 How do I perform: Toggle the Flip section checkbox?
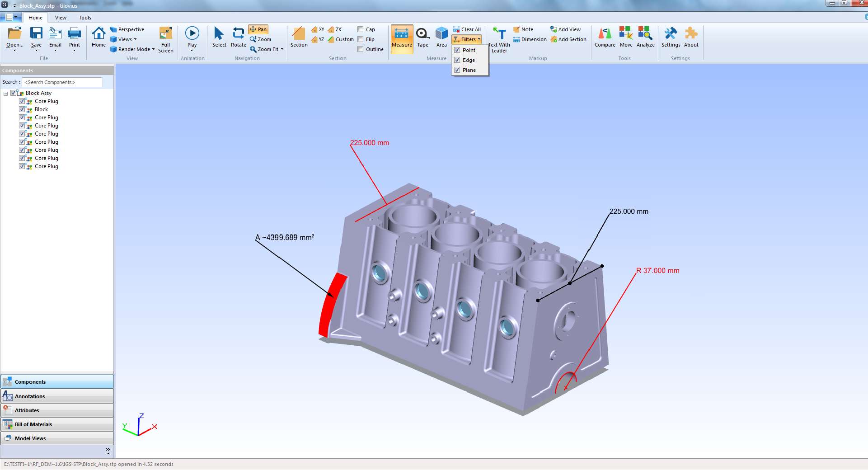click(x=361, y=39)
